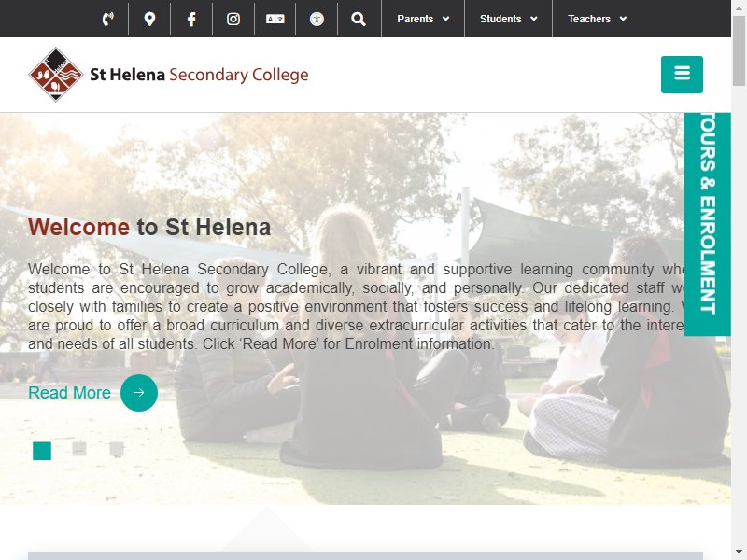Viewport: 747px width, 560px height.
Task: Expand the Teachers dropdown menu
Action: point(597,19)
